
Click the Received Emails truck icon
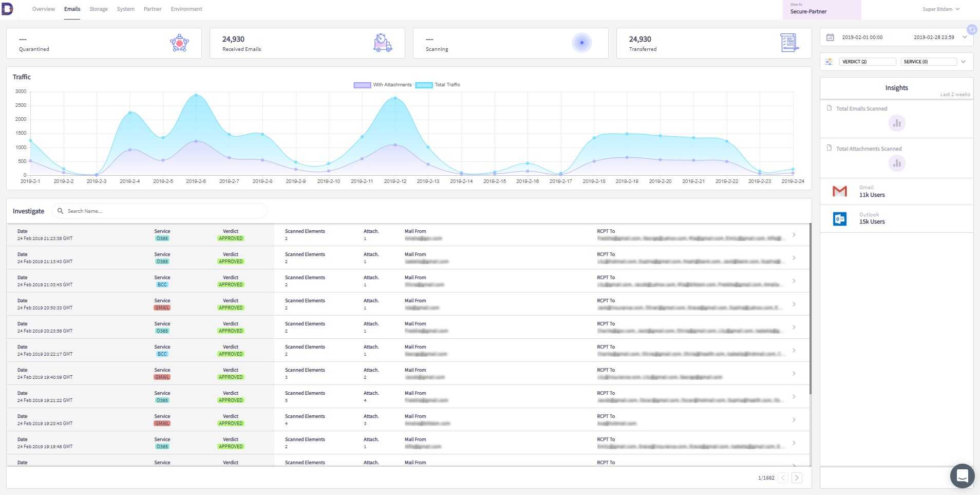pos(382,43)
